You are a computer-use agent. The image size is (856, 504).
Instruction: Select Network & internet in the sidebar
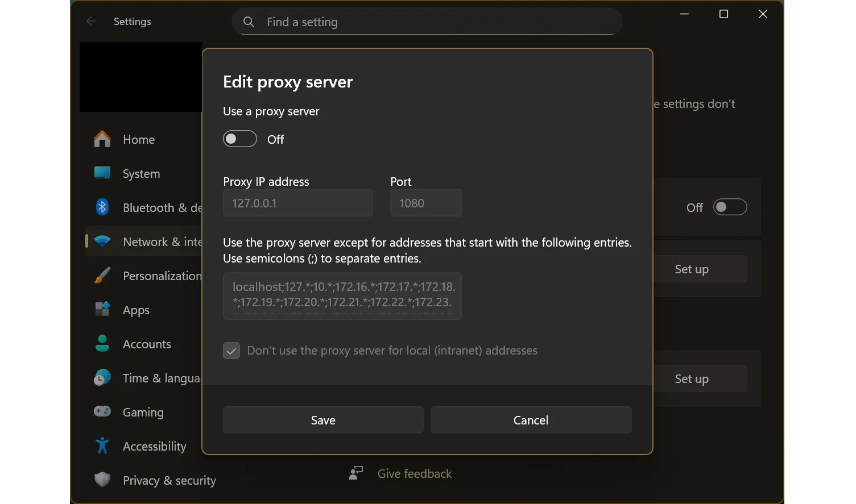pyautogui.click(x=102, y=241)
